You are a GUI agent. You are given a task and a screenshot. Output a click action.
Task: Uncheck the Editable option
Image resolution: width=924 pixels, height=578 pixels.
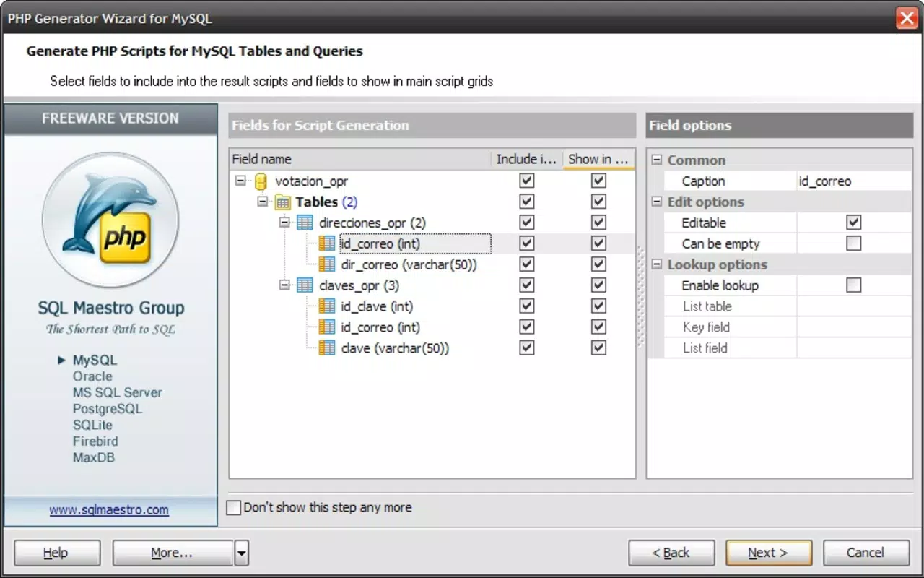click(854, 223)
